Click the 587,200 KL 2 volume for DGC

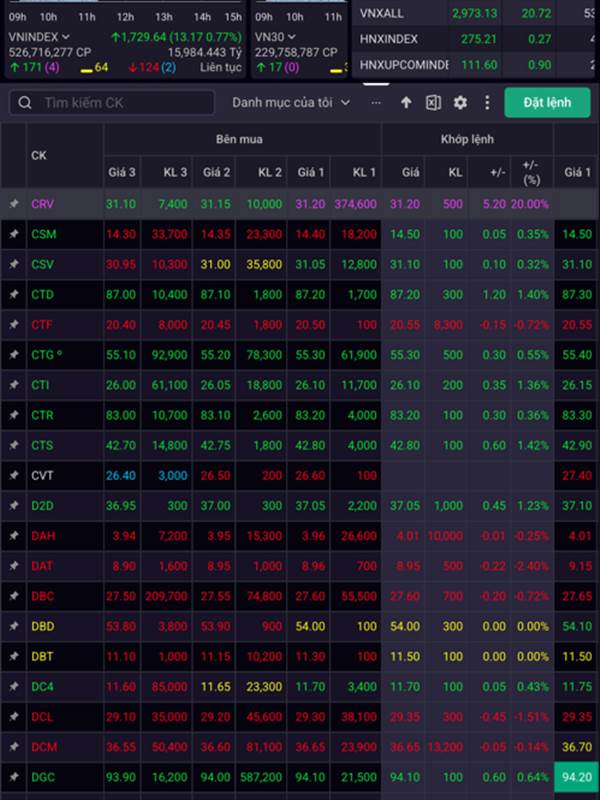(x=261, y=777)
